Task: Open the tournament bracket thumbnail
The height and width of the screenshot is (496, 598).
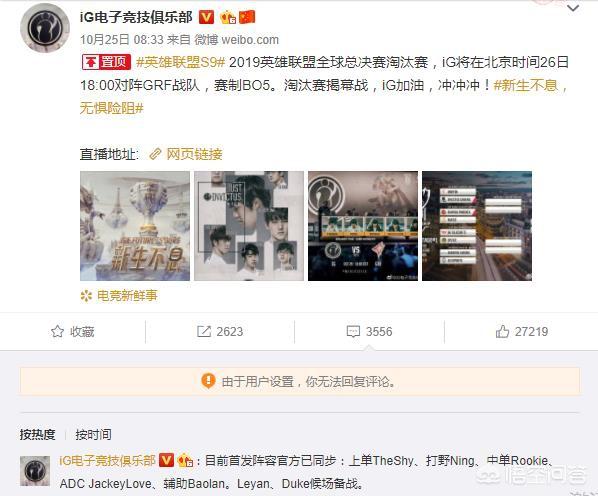Action: 477,226
